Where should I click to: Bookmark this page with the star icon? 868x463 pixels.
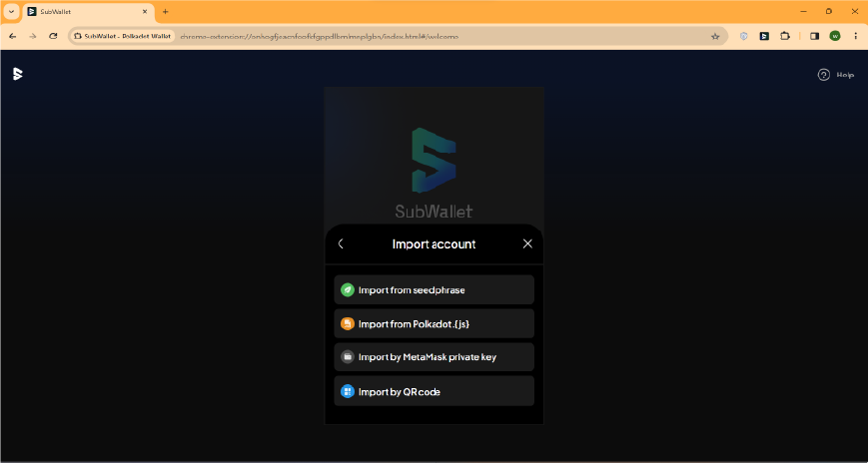coord(715,36)
